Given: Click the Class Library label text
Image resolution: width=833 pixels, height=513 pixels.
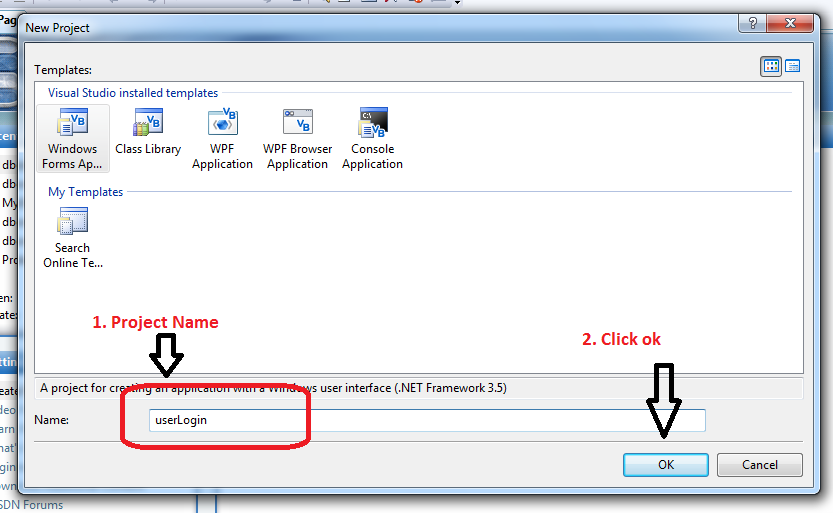Looking at the screenshot, I should (148, 149).
